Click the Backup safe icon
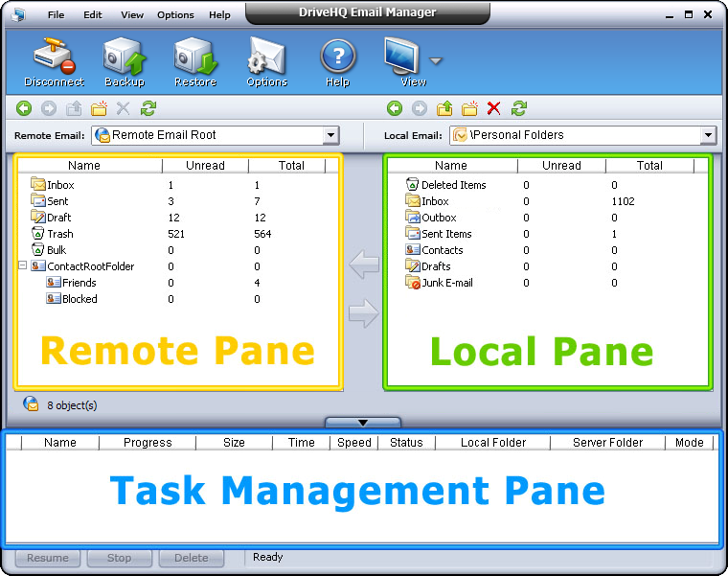This screenshot has height=576, width=728. 124,58
